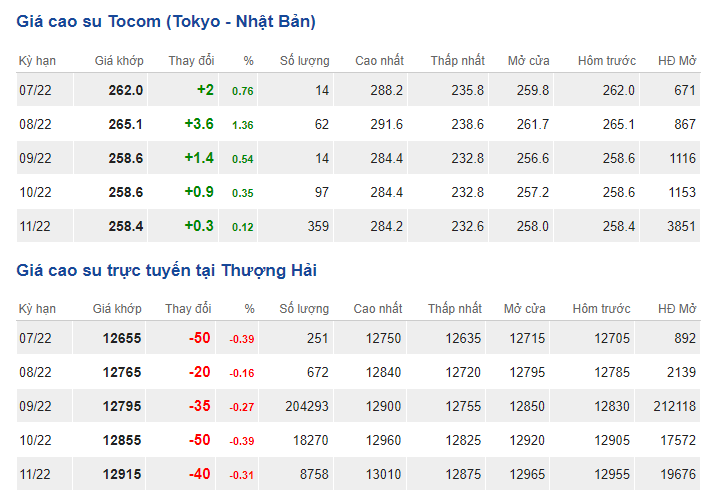Click Shanghai table HĐ Mở column header
Image resolution: width=710 pixels, height=500 pixels.
pyautogui.click(x=677, y=309)
